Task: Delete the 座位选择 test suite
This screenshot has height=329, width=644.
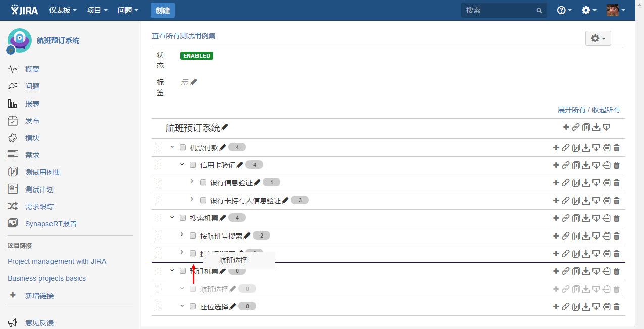Action: 616,307
